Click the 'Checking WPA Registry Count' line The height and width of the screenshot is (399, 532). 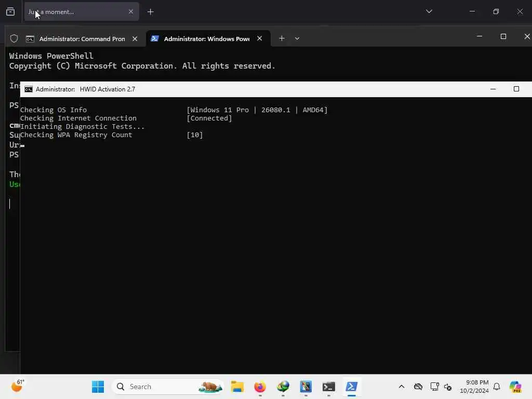point(76,135)
